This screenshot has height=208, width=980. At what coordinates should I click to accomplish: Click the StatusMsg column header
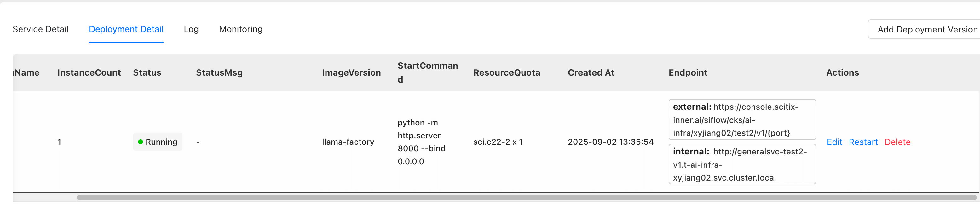pyautogui.click(x=219, y=72)
